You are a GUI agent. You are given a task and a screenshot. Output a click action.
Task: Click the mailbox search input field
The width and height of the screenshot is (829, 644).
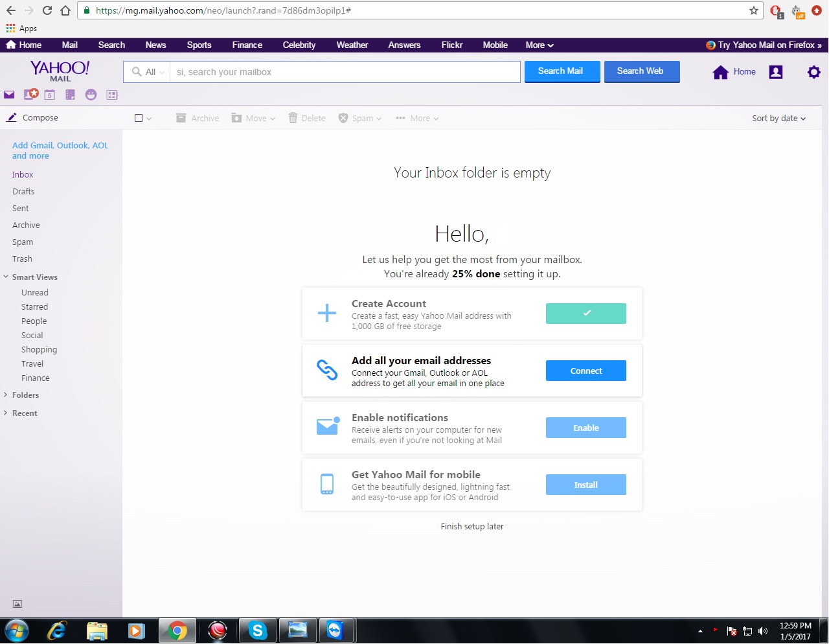[345, 72]
